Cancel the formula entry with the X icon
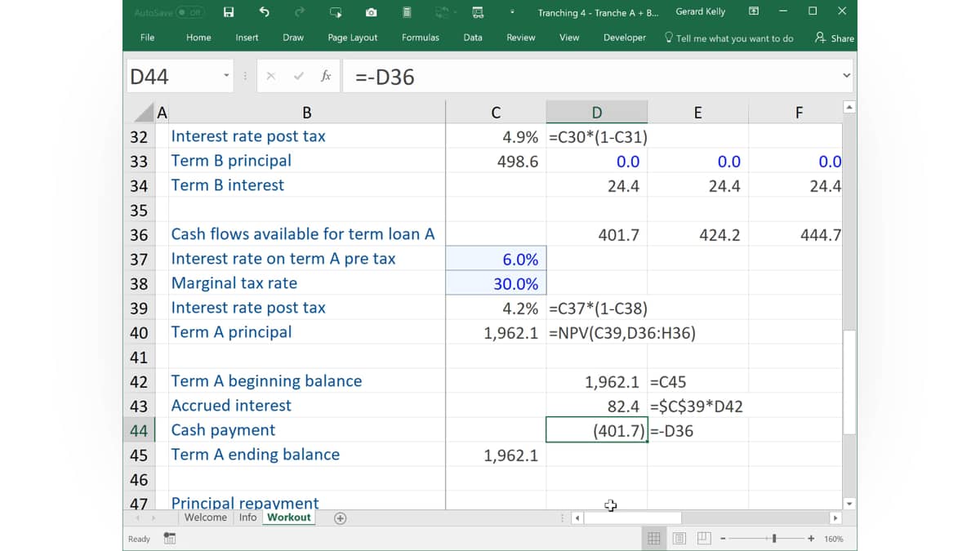 271,77
